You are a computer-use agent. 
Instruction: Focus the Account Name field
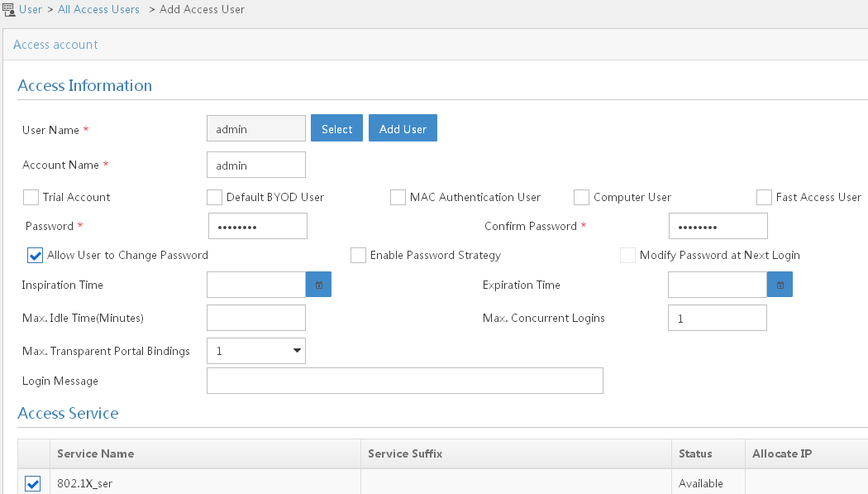pyautogui.click(x=255, y=165)
